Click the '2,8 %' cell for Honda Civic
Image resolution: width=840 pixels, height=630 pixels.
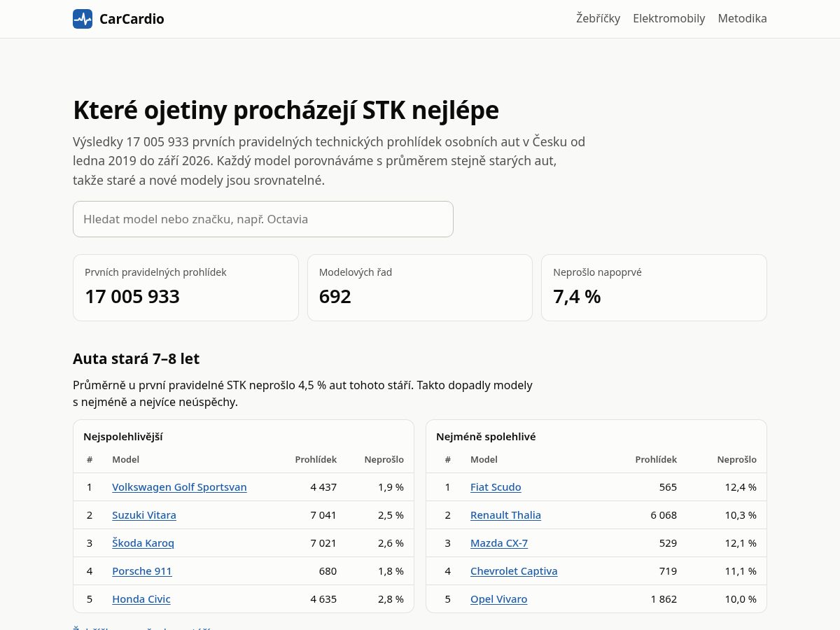click(x=391, y=599)
